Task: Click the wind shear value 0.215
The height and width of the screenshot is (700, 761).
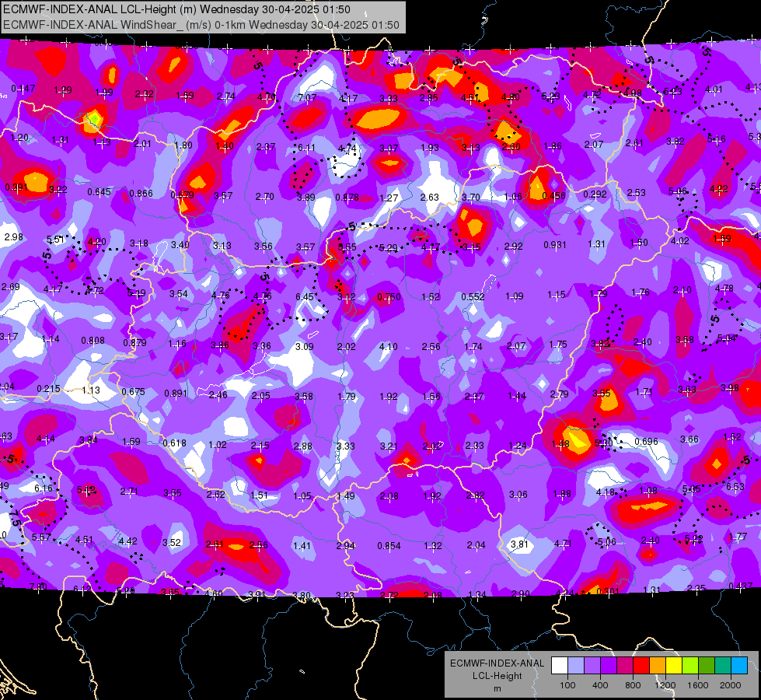Action: (x=48, y=389)
